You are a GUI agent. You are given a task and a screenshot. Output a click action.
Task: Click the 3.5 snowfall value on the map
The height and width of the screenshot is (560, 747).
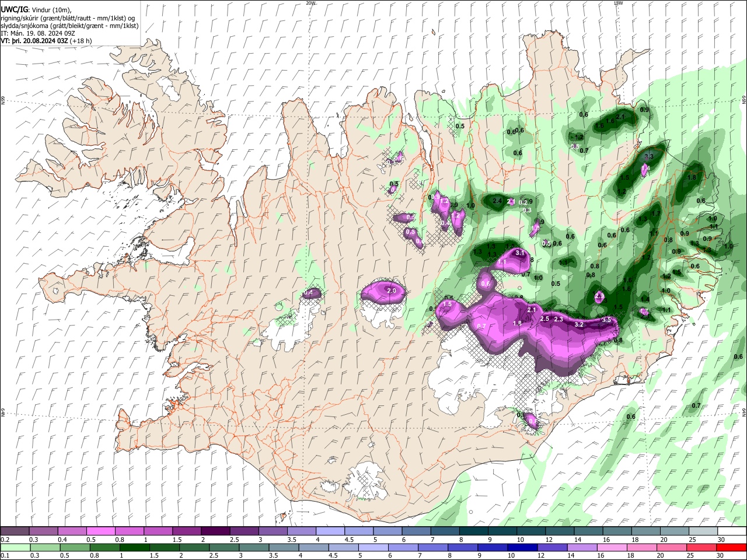[606, 320]
